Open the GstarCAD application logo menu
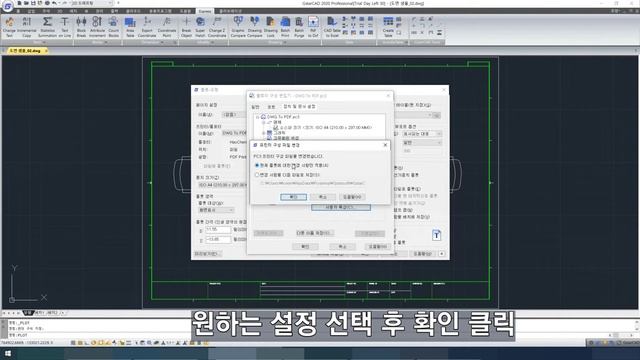 (x=7, y=6)
